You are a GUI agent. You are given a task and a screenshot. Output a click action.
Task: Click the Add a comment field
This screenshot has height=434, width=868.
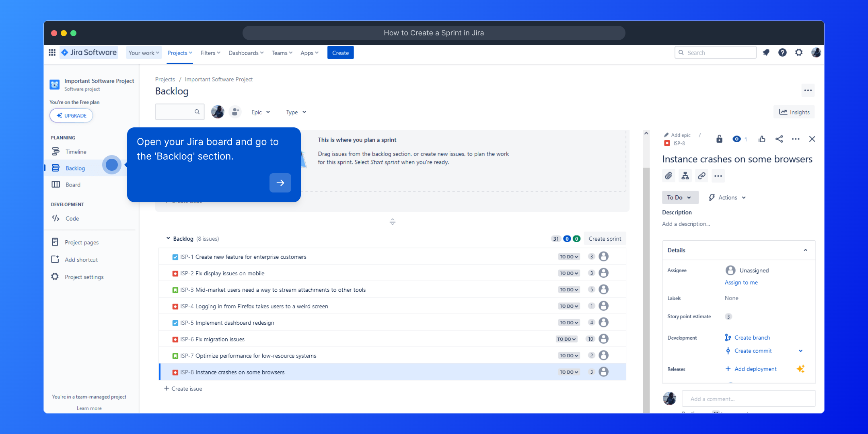748,399
